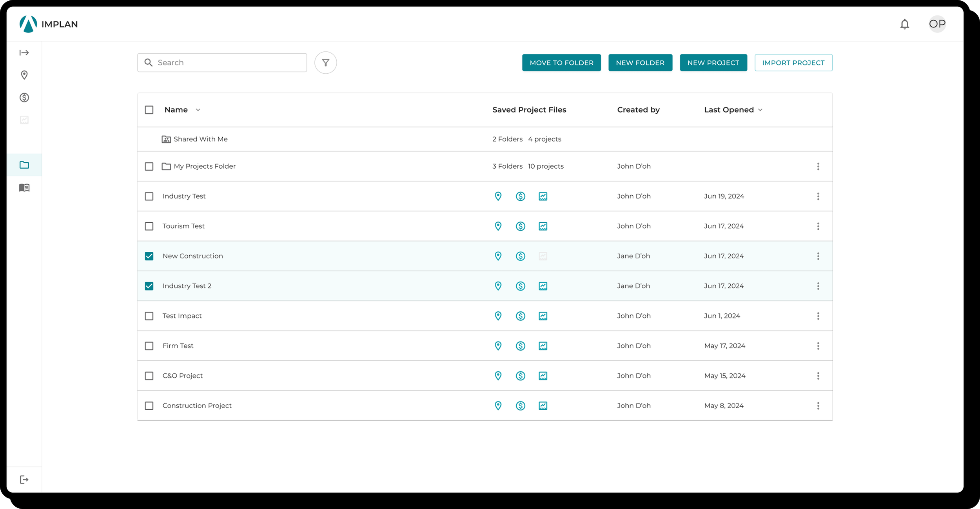Click the IMPORT PROJECT button
This screenshot has width=980, height=509.
[x=793, y=63]
